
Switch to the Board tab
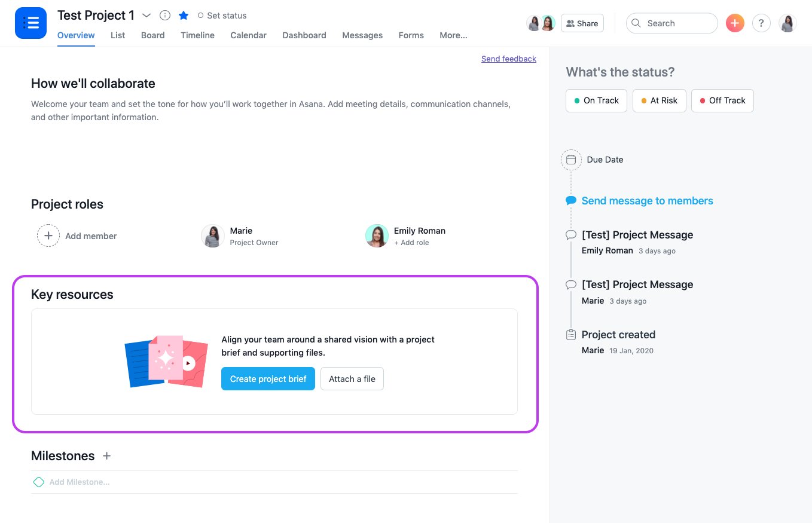pyautogui.click(x=152, y=35)
